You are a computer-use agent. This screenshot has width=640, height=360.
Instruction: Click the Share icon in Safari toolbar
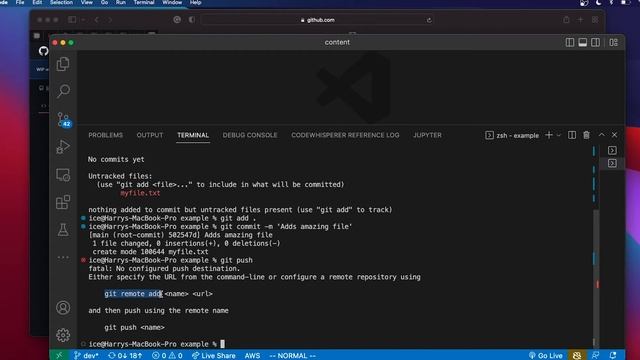[x=566, y=20]
